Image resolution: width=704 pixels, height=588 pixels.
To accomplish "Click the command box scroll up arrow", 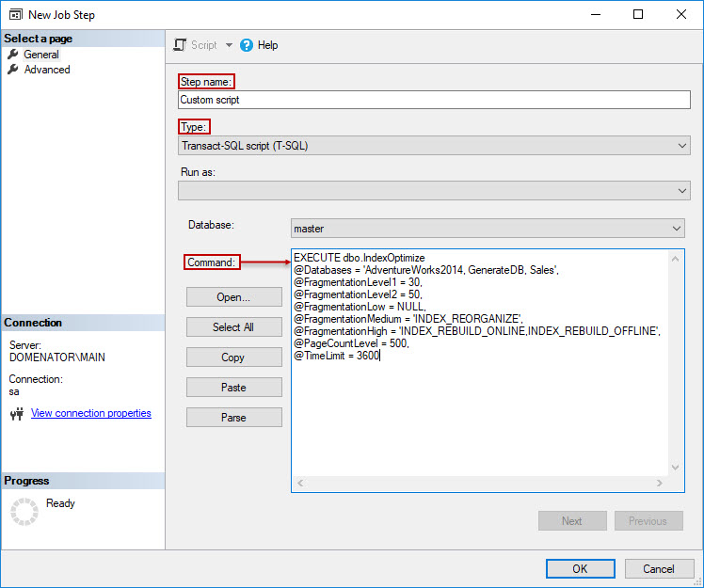I will pos(675,259).
